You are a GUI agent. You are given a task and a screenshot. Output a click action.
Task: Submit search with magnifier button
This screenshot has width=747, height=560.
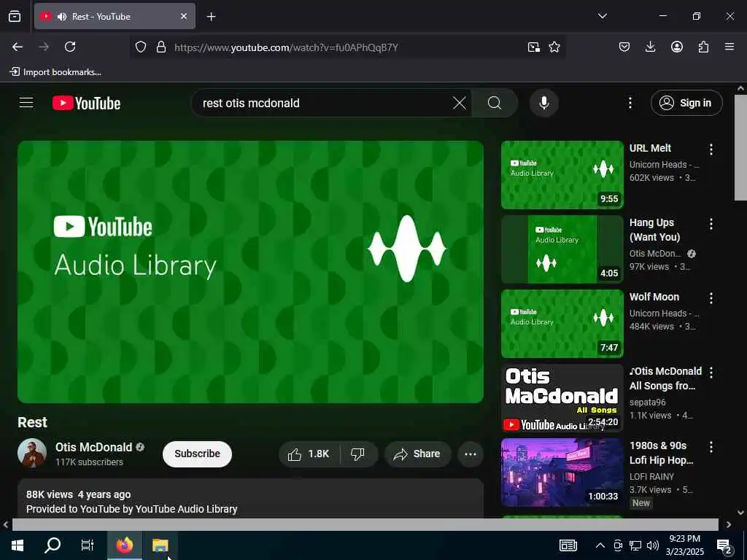click(495, 103)
